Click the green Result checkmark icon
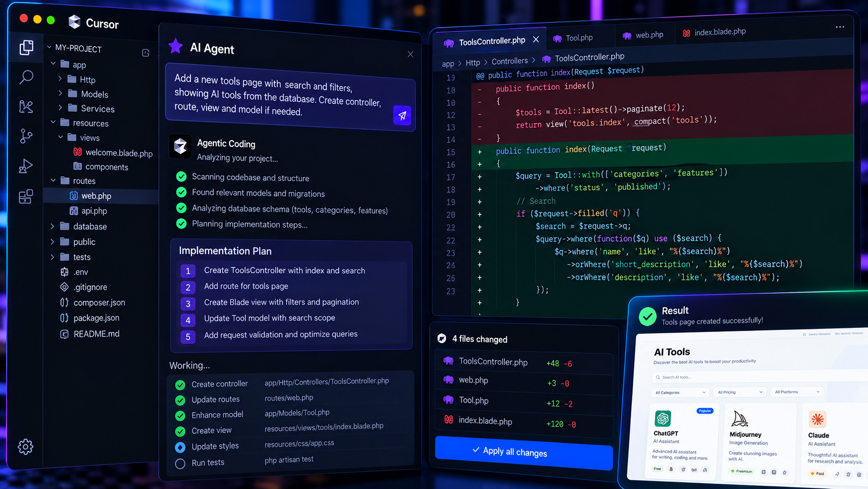 click(x=647, y=316)
